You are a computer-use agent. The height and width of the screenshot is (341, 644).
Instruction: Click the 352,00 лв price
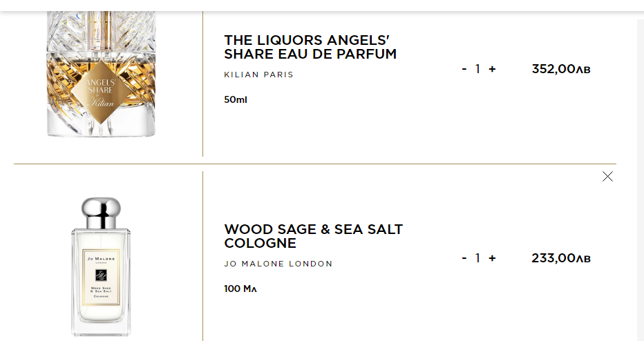tap(560, 69)
